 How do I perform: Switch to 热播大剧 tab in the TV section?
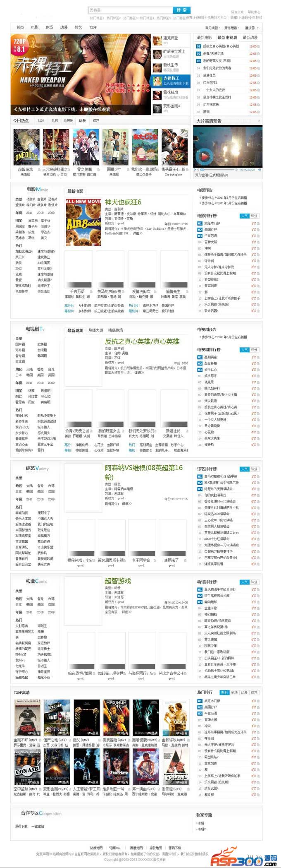click(96, 330)
